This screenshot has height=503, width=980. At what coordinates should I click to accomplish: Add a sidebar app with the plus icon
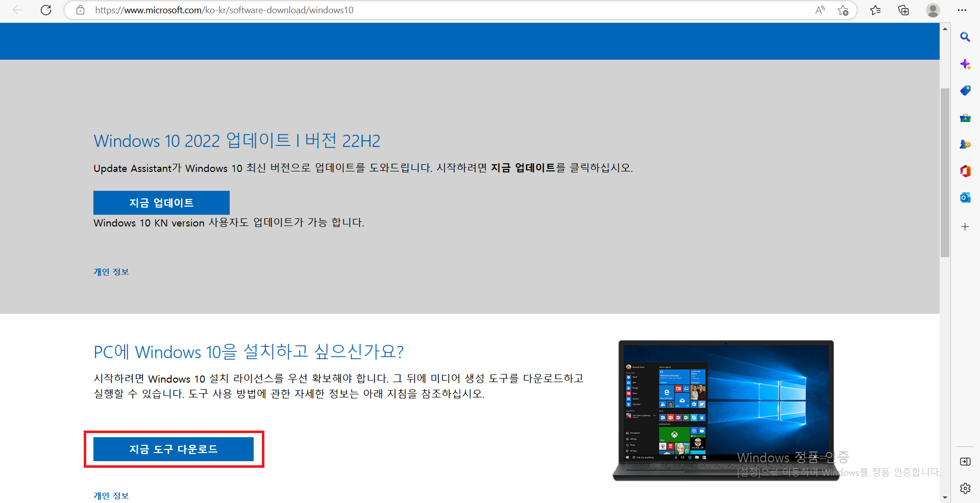pos(965,227)
